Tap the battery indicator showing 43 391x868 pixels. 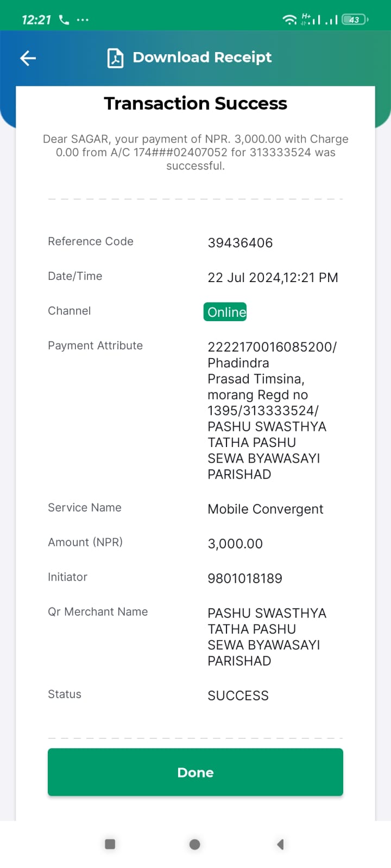point(355,20)
